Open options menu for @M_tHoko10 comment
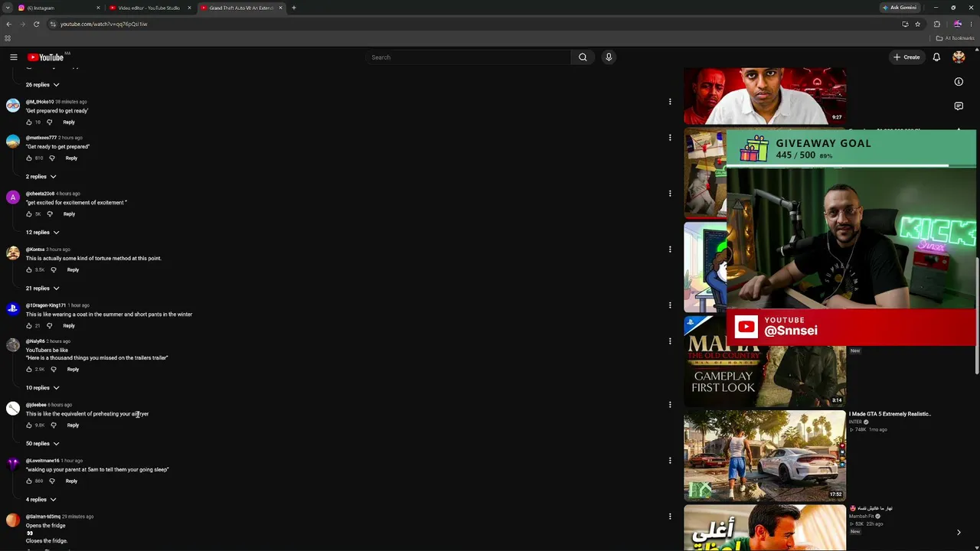 coord(670,102)
